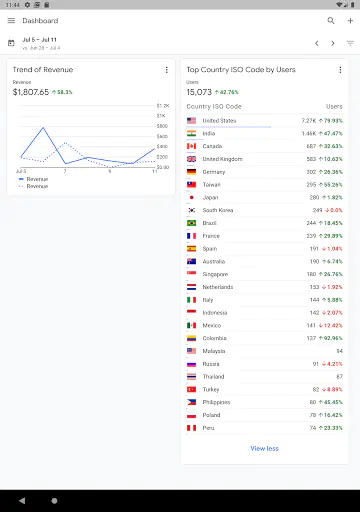Open the filter icon in the date bar
Screen dimensions: 360x512
350,43
